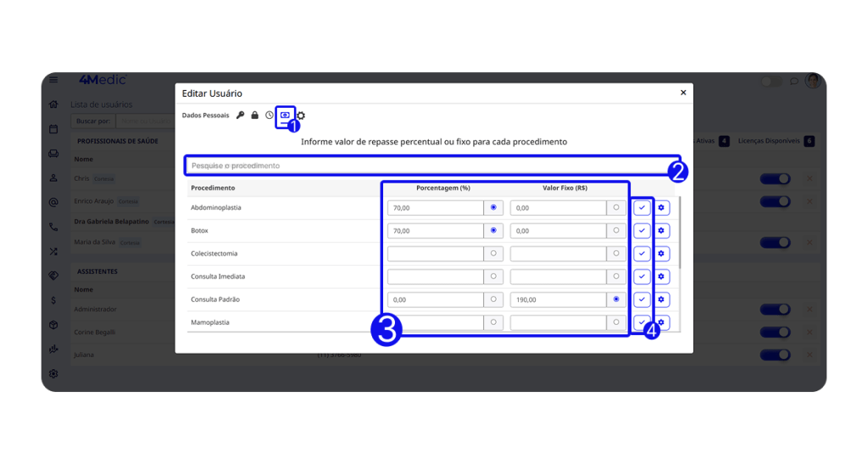
Task: Select fixed value radio for Abdominoplastia
Action: (x=616, y=208)
